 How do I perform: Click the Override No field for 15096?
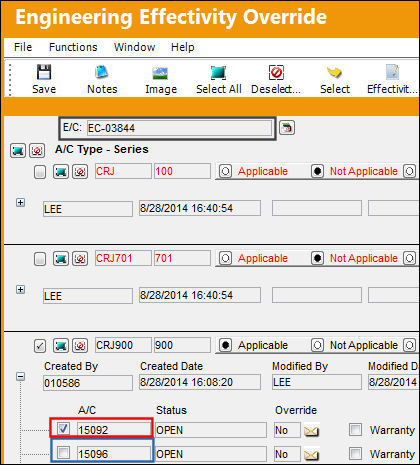tap(287, 454)
